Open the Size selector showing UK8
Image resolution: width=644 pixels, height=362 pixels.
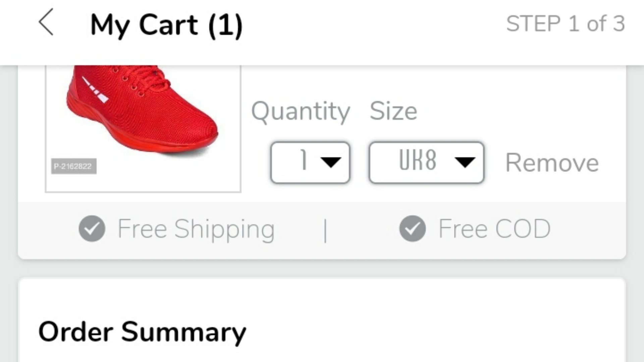(x=426, y=162)
